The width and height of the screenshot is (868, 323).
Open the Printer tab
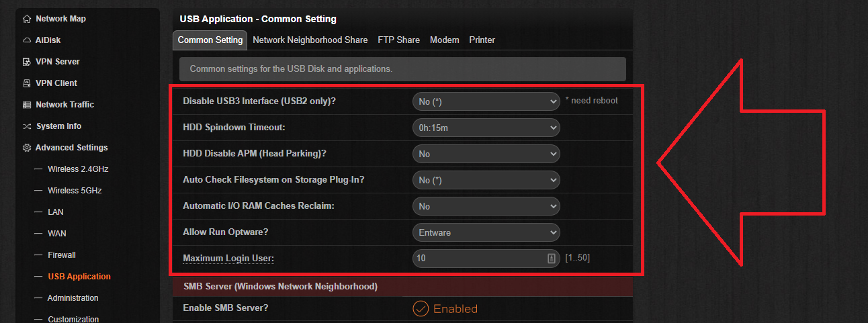point(482,40)
